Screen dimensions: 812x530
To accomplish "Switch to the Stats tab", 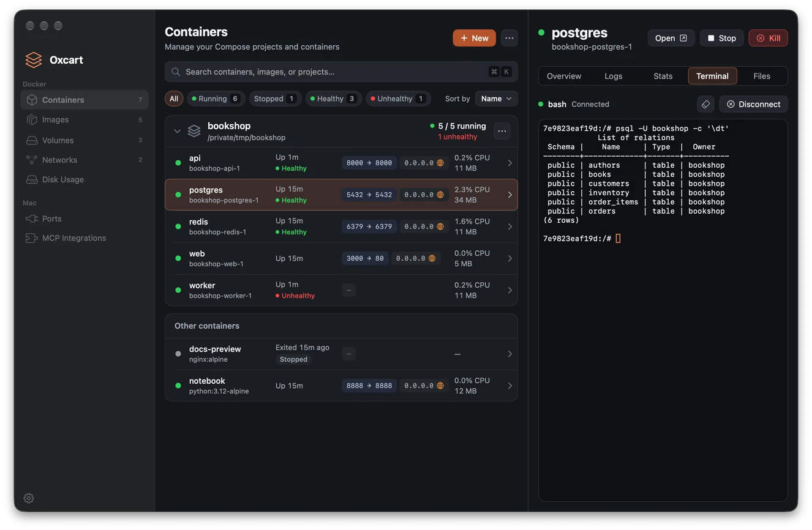I will (x=663, y=76).
